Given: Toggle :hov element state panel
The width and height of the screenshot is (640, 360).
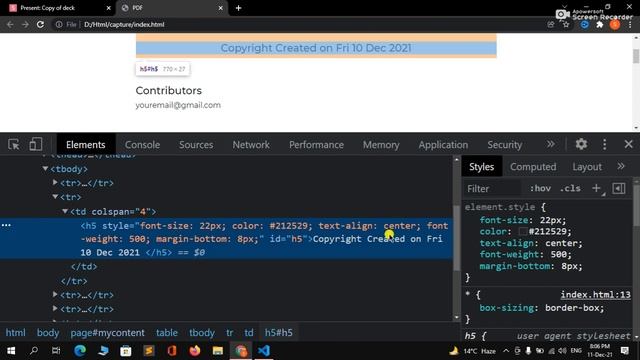Looking at the screenshot, I should click(x=540, y=188).
